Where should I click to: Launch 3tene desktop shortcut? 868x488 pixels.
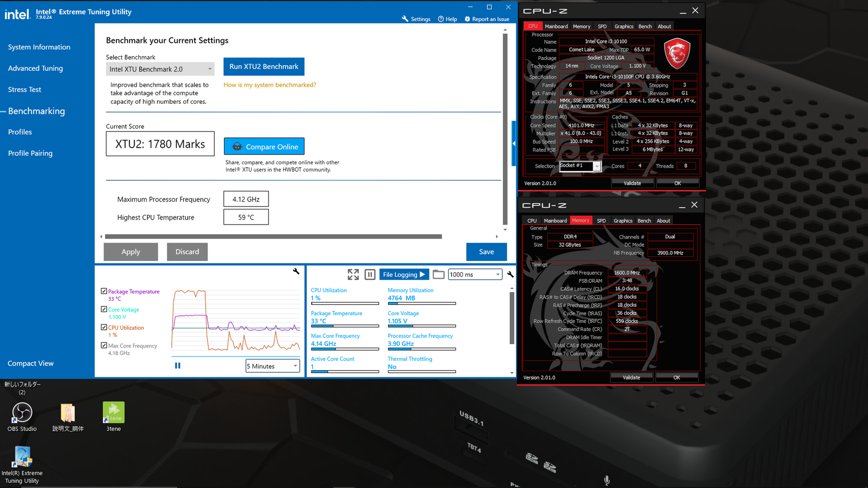[x=113, y=417]
